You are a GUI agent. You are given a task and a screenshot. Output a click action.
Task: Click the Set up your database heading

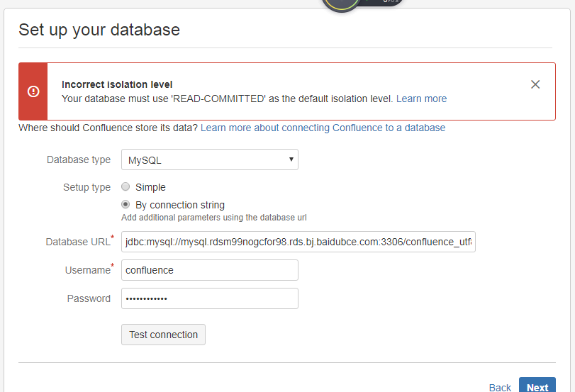pos(99,30)
